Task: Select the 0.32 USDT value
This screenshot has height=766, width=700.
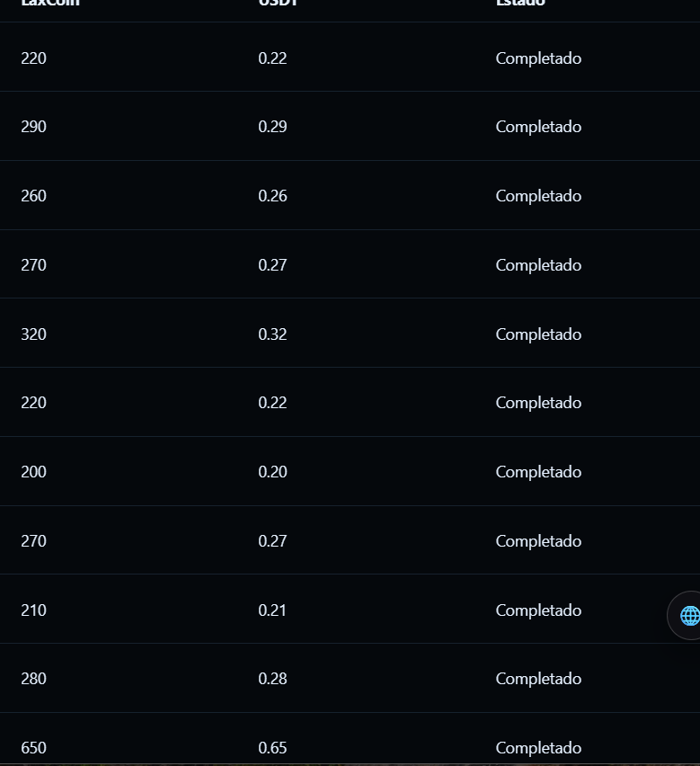Action: pos(272,334)
